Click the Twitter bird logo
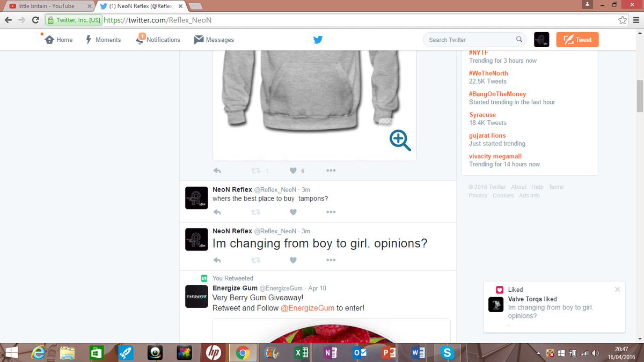 click(x=318, y=39)
